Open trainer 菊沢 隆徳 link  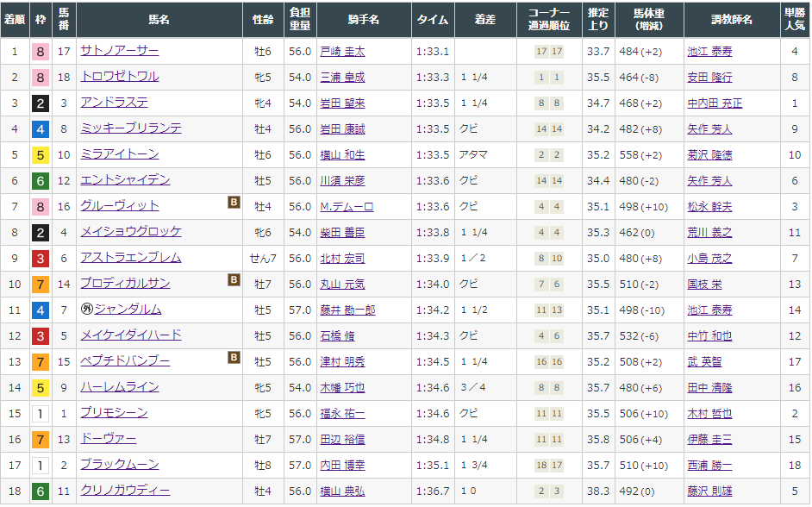tap(709, 155)
